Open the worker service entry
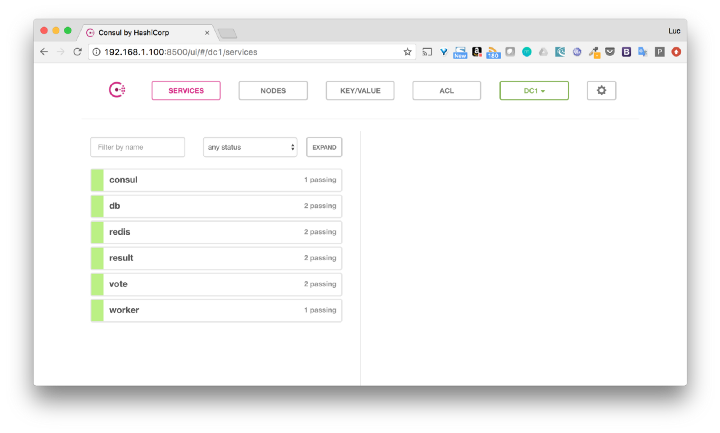720x433 pixels. pyautogui.click(x=216, y=310)
